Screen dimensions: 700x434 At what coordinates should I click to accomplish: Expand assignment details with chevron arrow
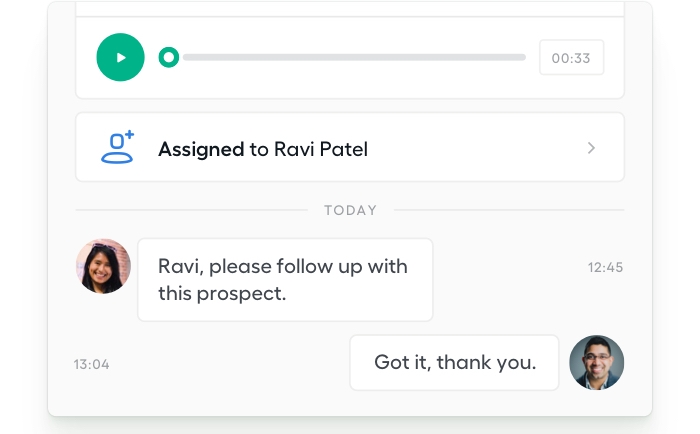coord(591,148)
